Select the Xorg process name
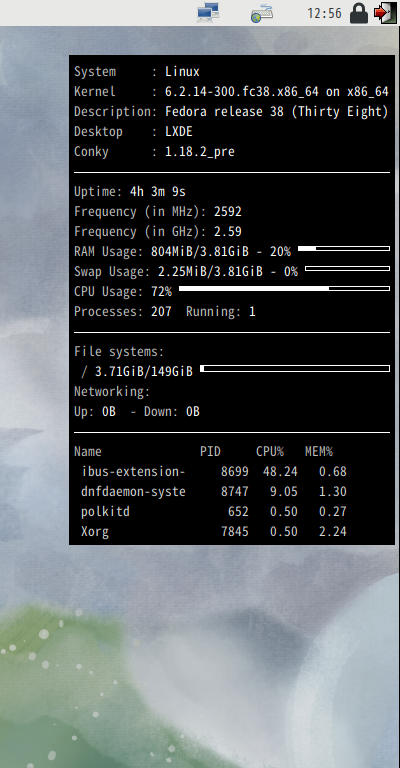This screenshot has height=768, width=400. (x=95, y=532)
